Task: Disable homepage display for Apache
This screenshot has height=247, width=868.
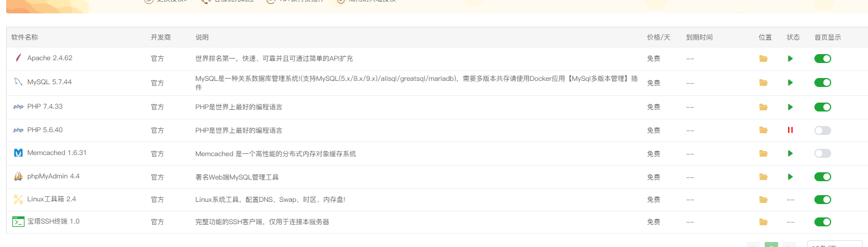Action: tap(823, 59)
